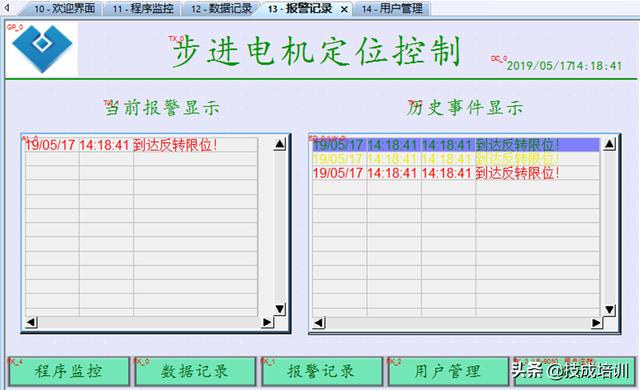Image resolution: width=640 pixels, height=390 pixels.
Task: Click the green 用户管理 button
Action: coord(448,371)
